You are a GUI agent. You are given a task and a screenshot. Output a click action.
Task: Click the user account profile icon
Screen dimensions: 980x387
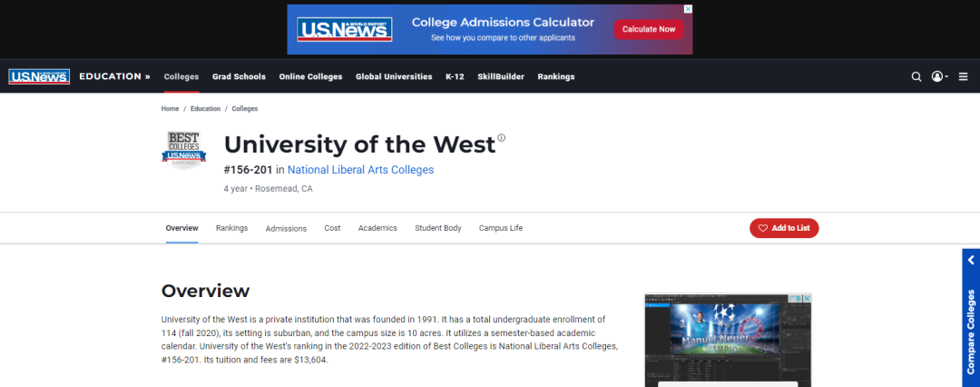point(938,77)
